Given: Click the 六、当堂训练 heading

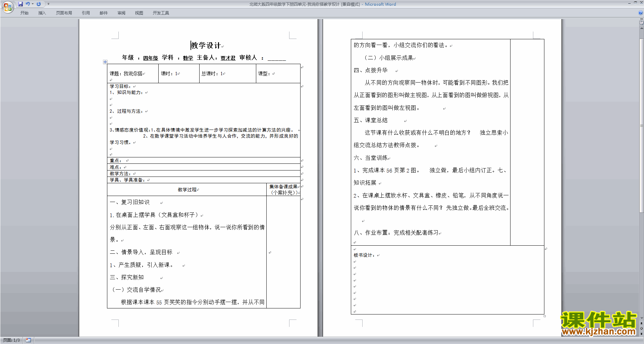Looking at the screenshot, I should point(371,158).
